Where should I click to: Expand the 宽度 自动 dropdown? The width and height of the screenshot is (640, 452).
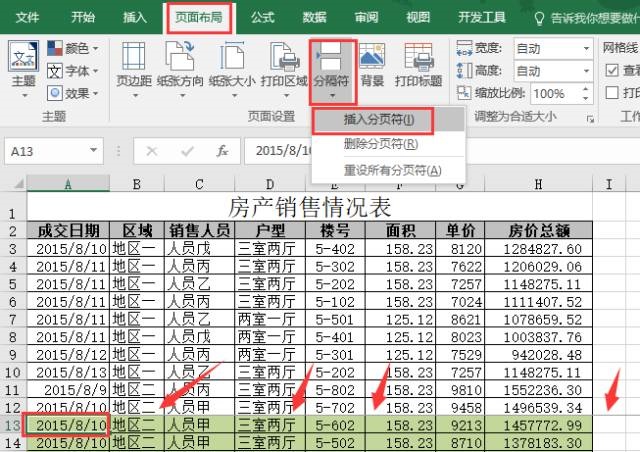(586, 49)
